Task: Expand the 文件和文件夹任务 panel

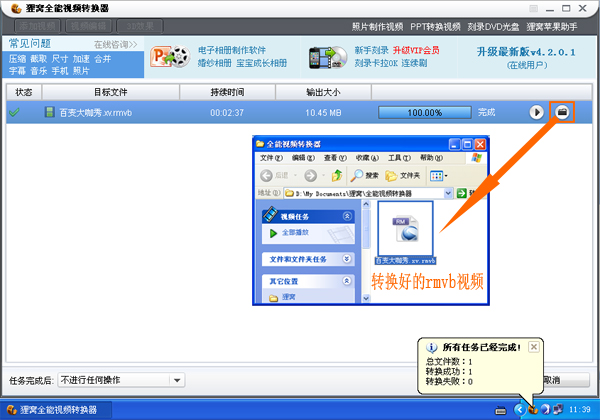Action: click(x=347, y=259)
